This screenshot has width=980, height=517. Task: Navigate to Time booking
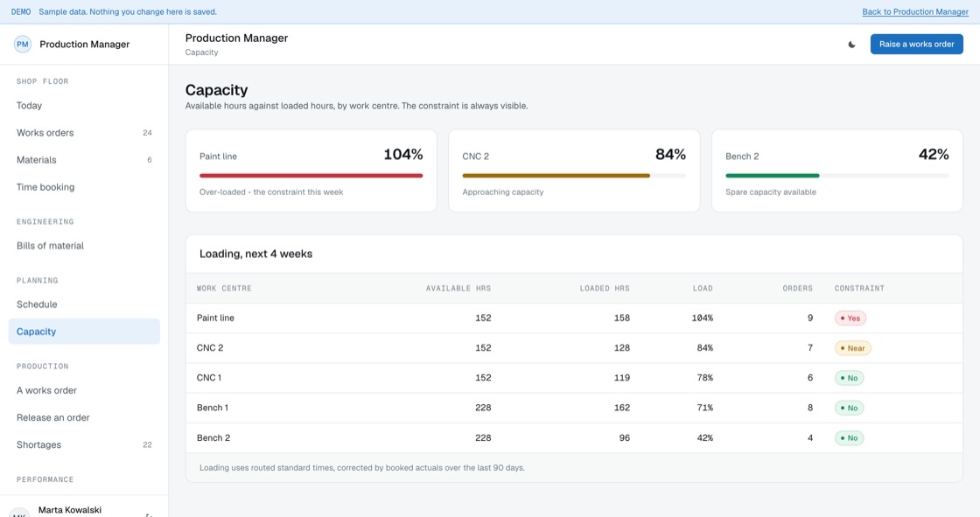[84, 187]
